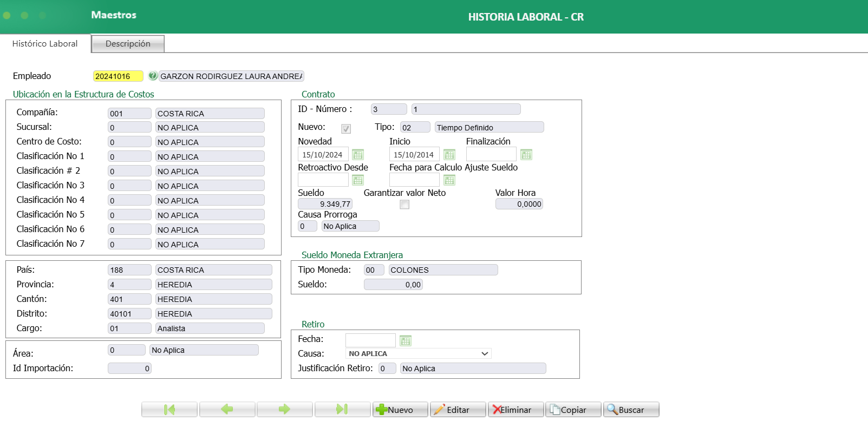868x421 pixels.
Task: Click the Eliminar button
Action: [515, 410]
